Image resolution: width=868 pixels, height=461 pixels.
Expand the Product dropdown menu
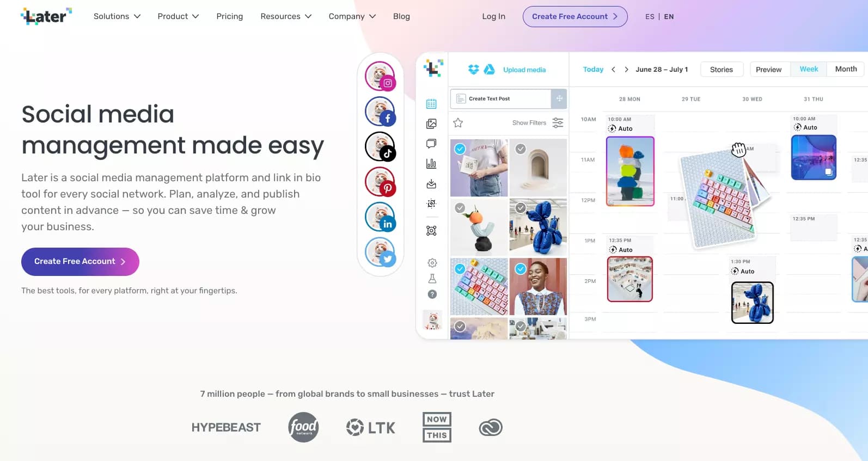(x=178, y=16)
